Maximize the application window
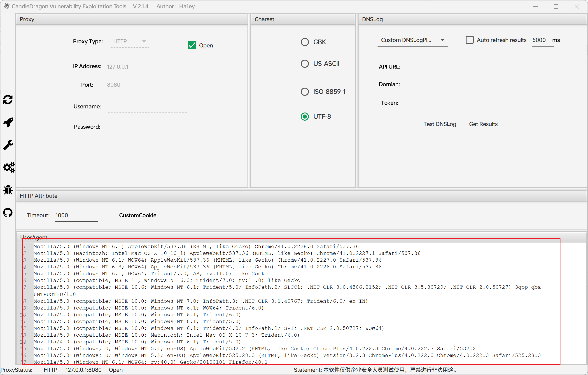This screenshot has width=588, height=375. click(x=556, y=7)
